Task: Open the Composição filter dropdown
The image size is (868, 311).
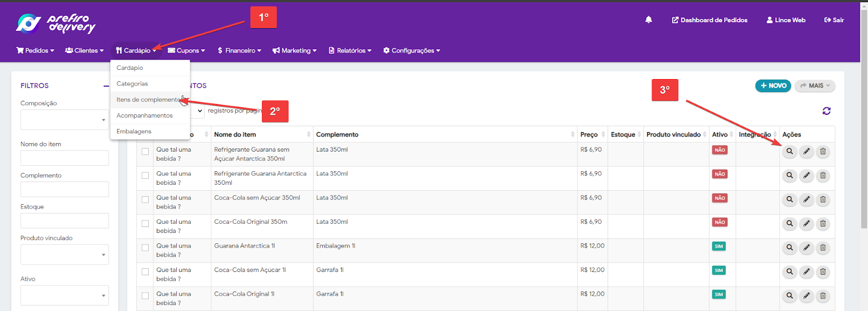Action: point(65,120)
